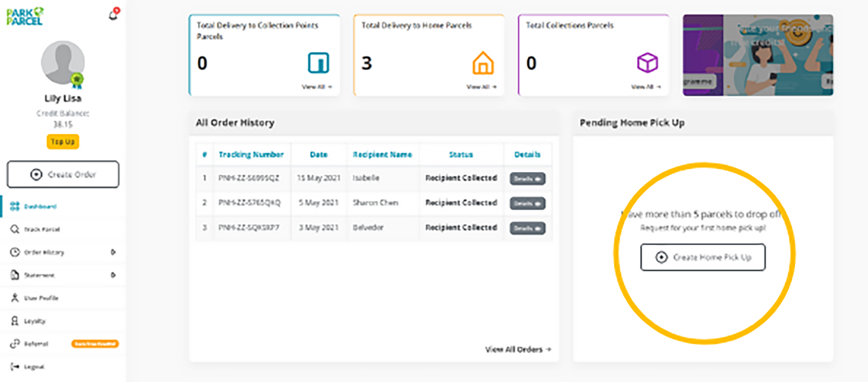This screenshot has height=382, width=868.
Task: Click the orange home parcels icon
Action: point(483,63)
